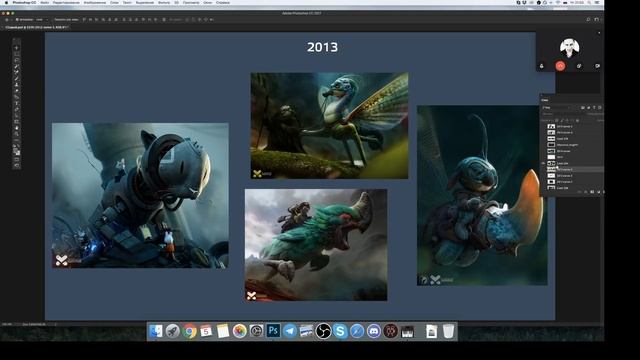Open Safari from the dock
Image resolution: width=640 pixels, height=360 pixels.
[357, 331]
